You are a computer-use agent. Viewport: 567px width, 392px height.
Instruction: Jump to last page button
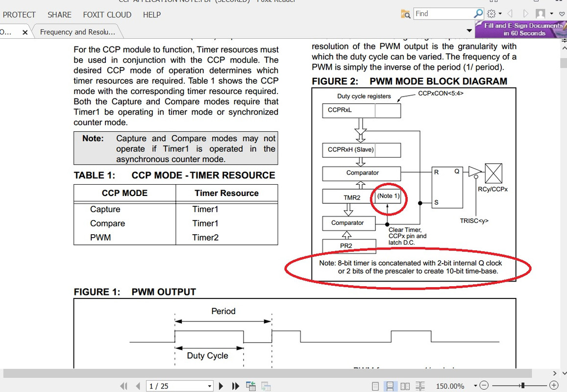235,386
